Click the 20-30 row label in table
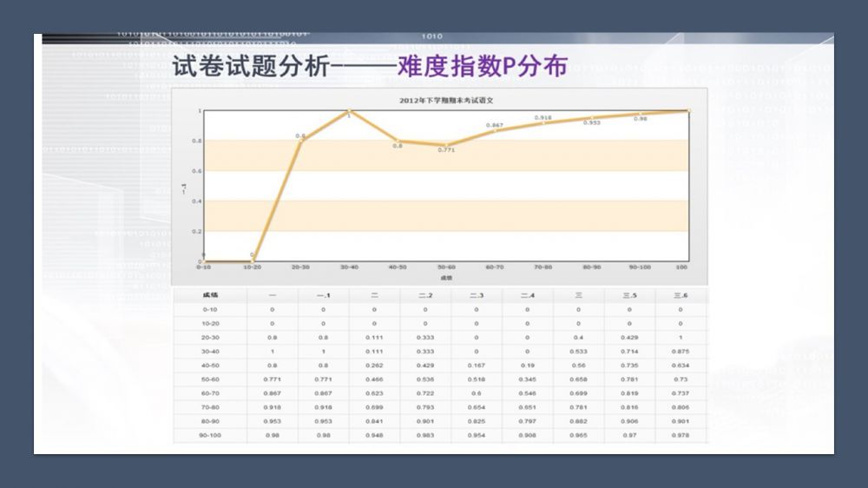Viewport: 868px width, 488px height. (x=210, y=337)
